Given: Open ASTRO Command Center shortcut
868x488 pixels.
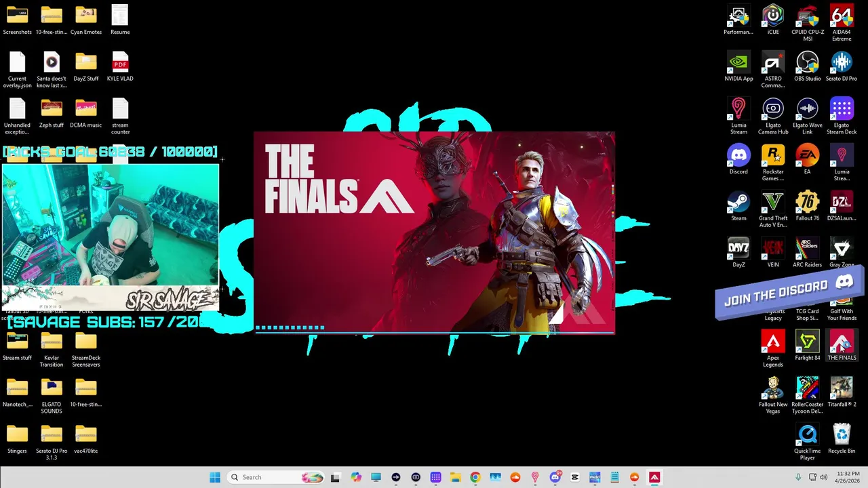Looking at the screenshot, I should click(x=773, y=70).
